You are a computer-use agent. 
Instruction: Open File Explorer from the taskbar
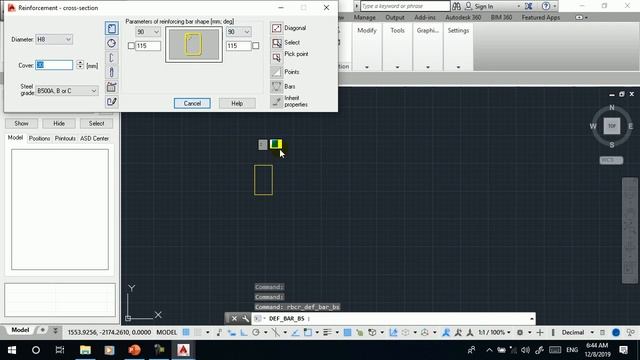coord(85,350)
